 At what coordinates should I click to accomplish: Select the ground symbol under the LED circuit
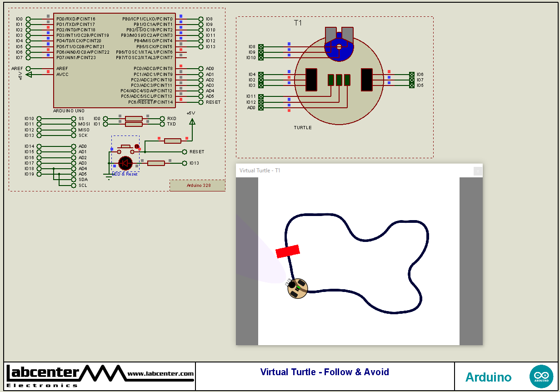pyautogui.click(x=108, y=177)
